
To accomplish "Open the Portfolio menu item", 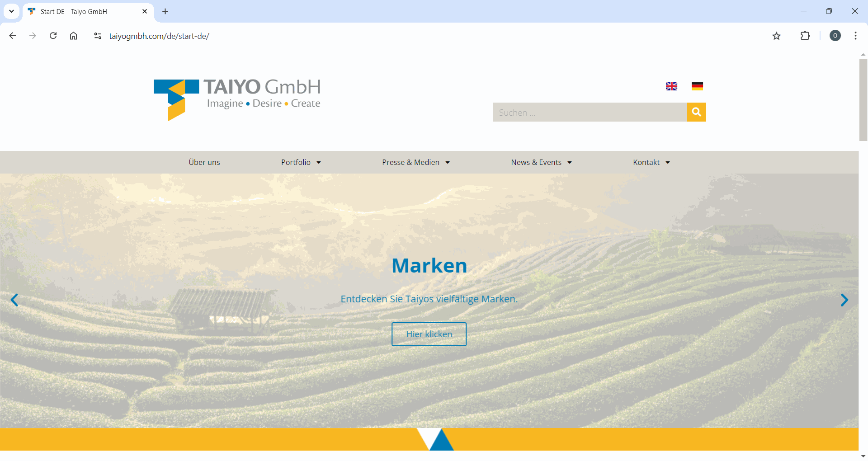I will (x=296, y=162).
